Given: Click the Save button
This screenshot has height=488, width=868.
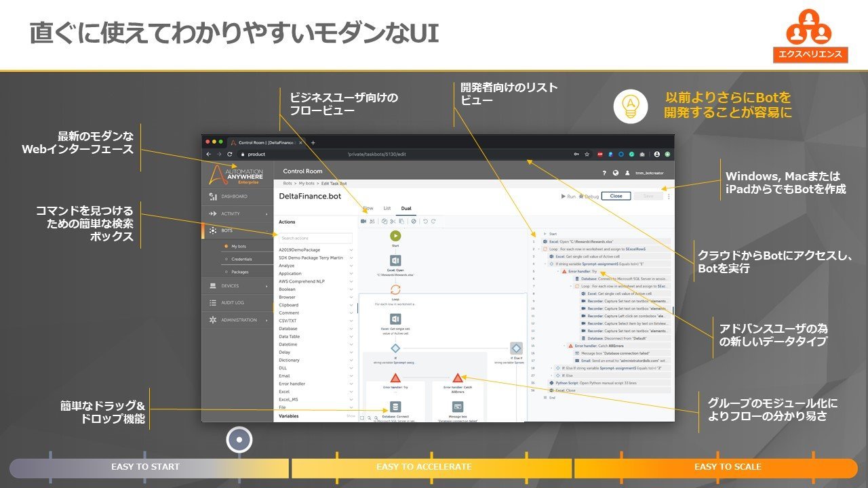Looking at the screenshot, I should point(648,196).
